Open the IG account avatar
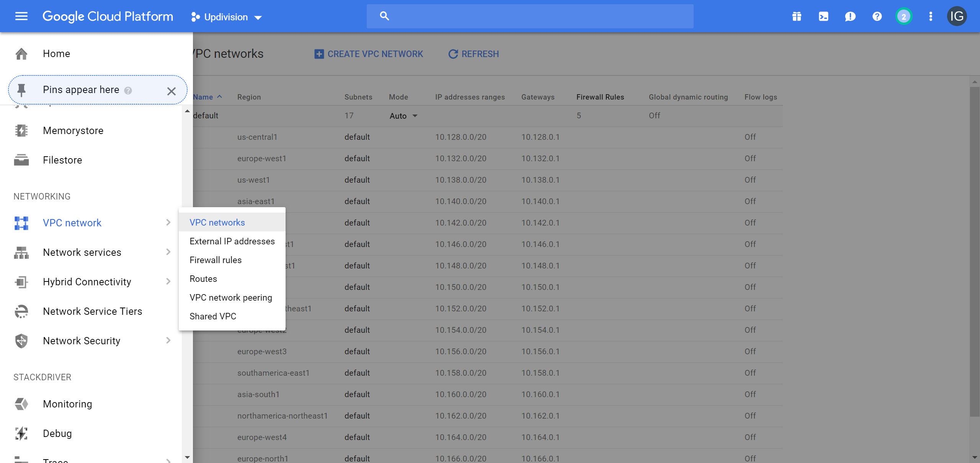The height and width of the screenshot is (463, 980). point(957,16)
